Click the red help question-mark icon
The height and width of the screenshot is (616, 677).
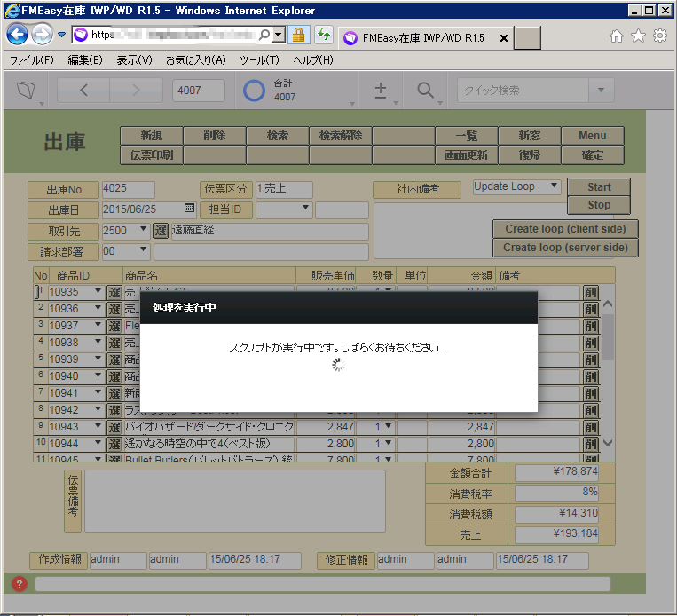pos(19,584)
